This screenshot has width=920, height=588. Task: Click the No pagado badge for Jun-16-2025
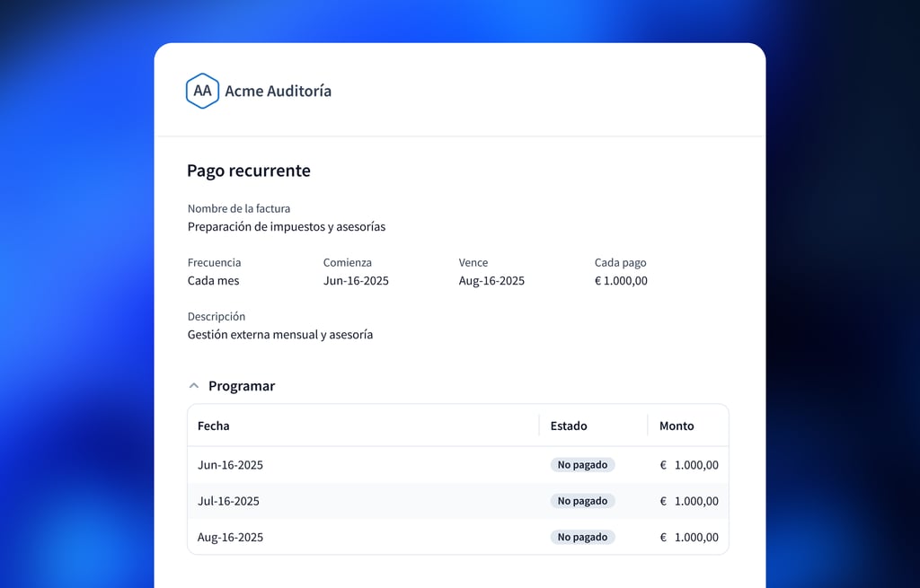[x=582, y=465]
